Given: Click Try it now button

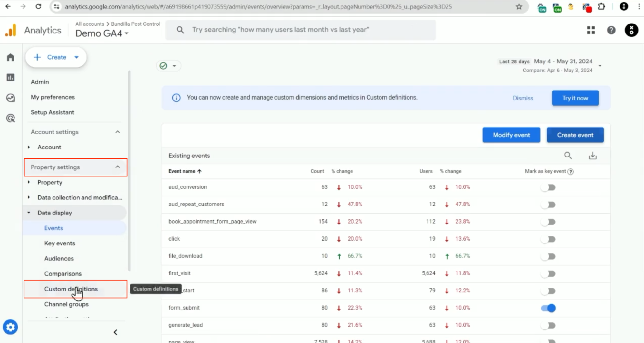Looking at the screenshot, I should tap(575, 98).
